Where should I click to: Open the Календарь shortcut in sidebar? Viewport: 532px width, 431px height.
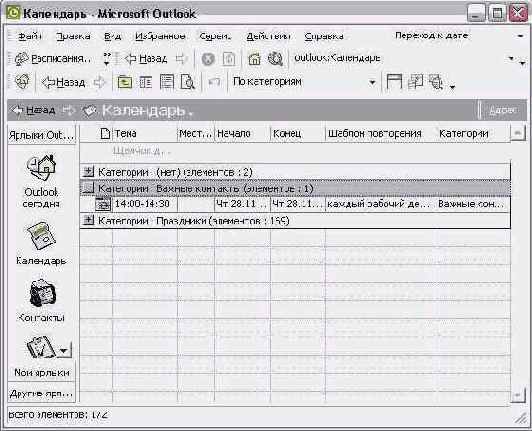[41, 236]
